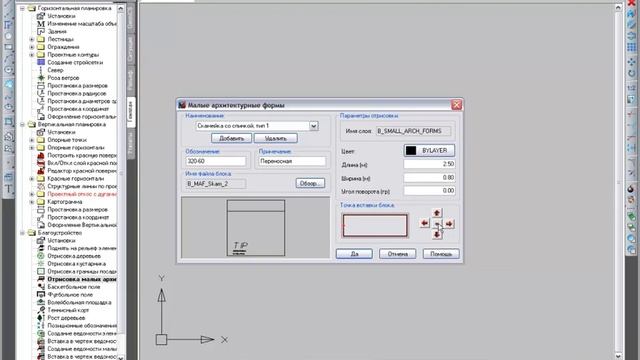
Task: Collapse 'Горизонтальная планировка' tree node
Action: (23, 8)
